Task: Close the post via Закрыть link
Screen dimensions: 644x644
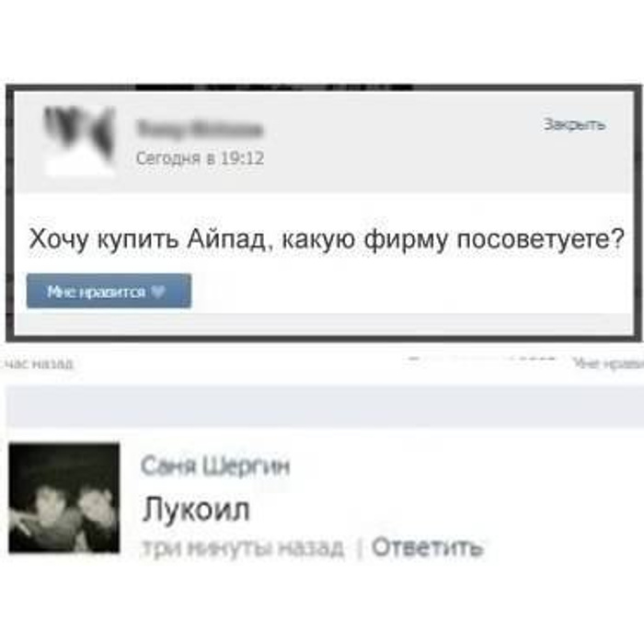Action: click(x=574, y=124)
